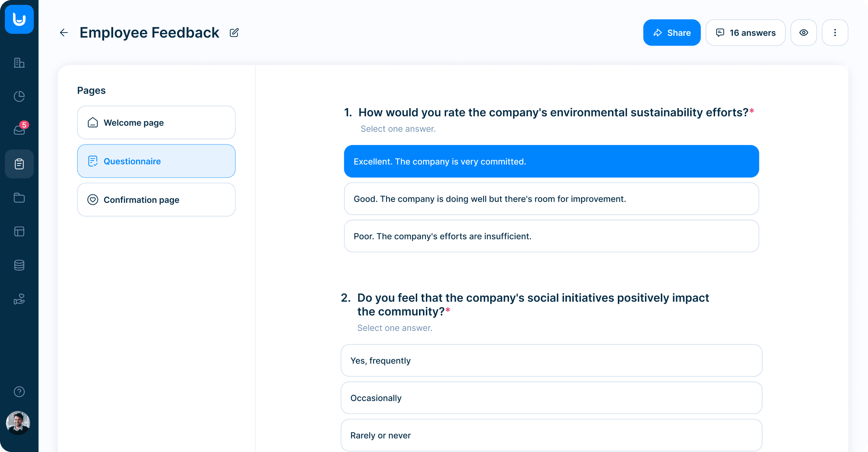Open the Confirmation page
The image size is (868, 452).
(156, 200)
